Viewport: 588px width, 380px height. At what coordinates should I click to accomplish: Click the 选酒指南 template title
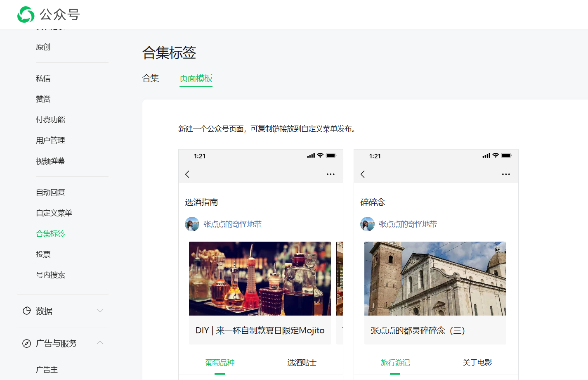pyautogui.click(x=201, y=202)
